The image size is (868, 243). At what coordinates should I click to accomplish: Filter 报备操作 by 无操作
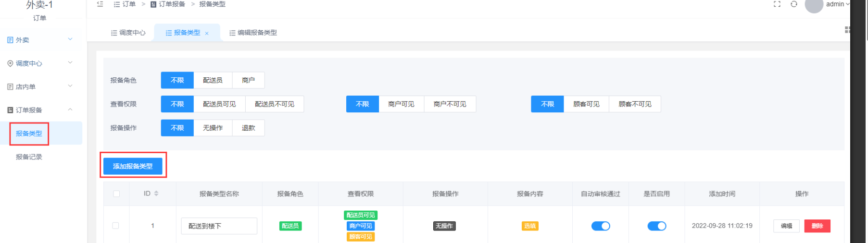(x=213, y=128)
